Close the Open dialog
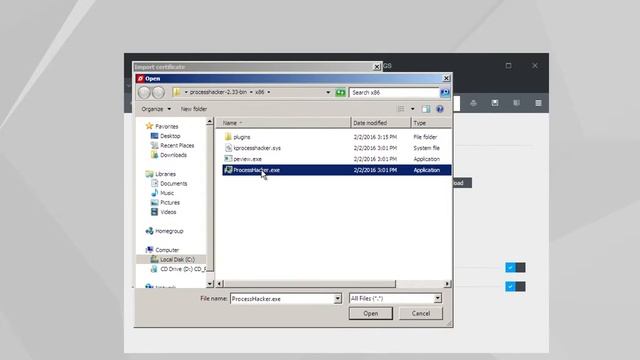This screenshot has height=360, width=640. coord(447,78)
